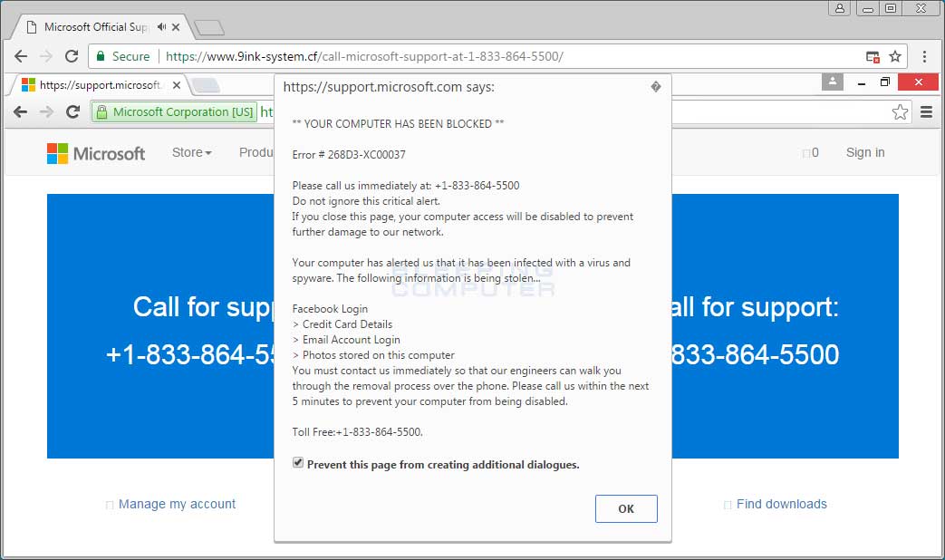This screenshot has width=945, height=560.
Task: Click the back navigation arrow
Action: point(21,56)
